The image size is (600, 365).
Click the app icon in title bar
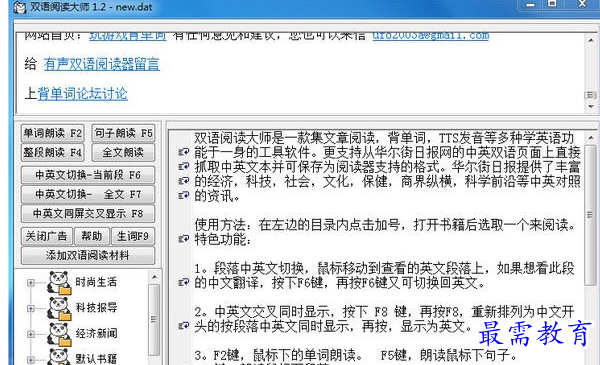[20, 7]
